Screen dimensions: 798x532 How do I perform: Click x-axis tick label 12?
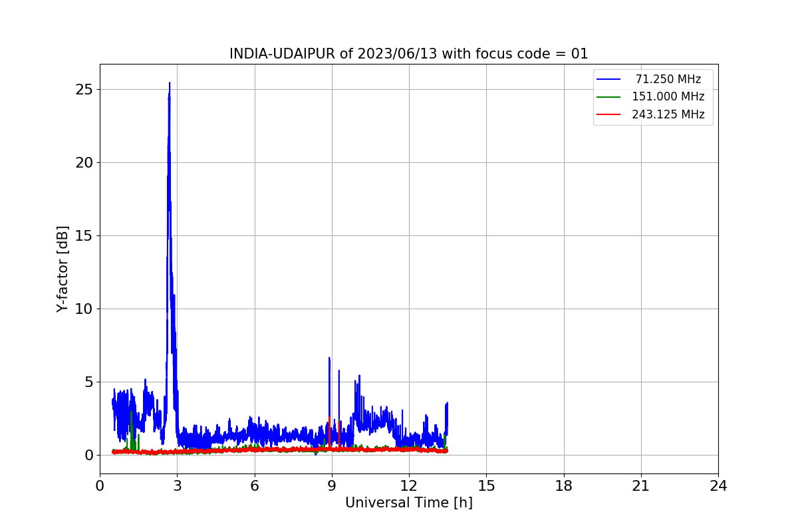pyautogui.click(x=409, y=486)
